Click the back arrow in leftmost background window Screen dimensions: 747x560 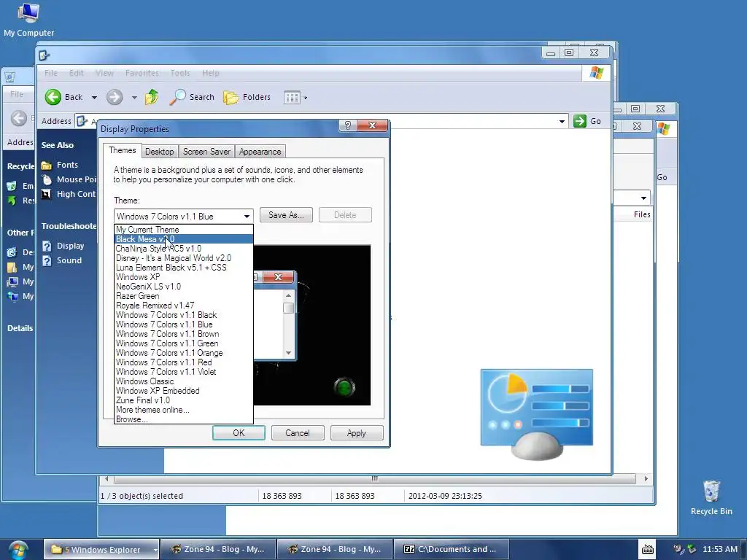(x=19, y=118)
